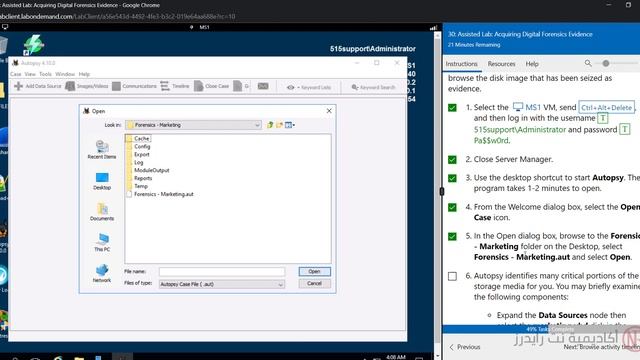Open the View menu in Autopsy

(x=30, y=74)
